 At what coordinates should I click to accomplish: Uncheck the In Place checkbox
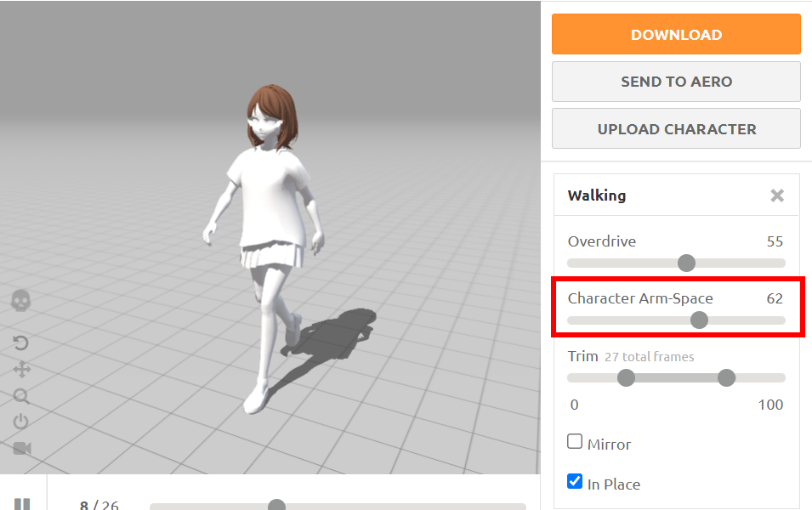click(575, 482)
